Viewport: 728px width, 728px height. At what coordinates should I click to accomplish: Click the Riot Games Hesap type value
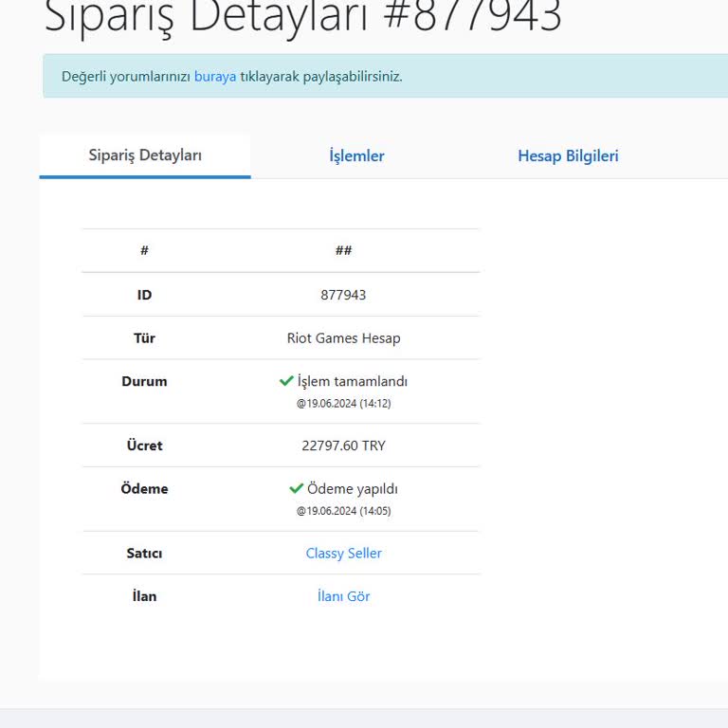(343, 338)
